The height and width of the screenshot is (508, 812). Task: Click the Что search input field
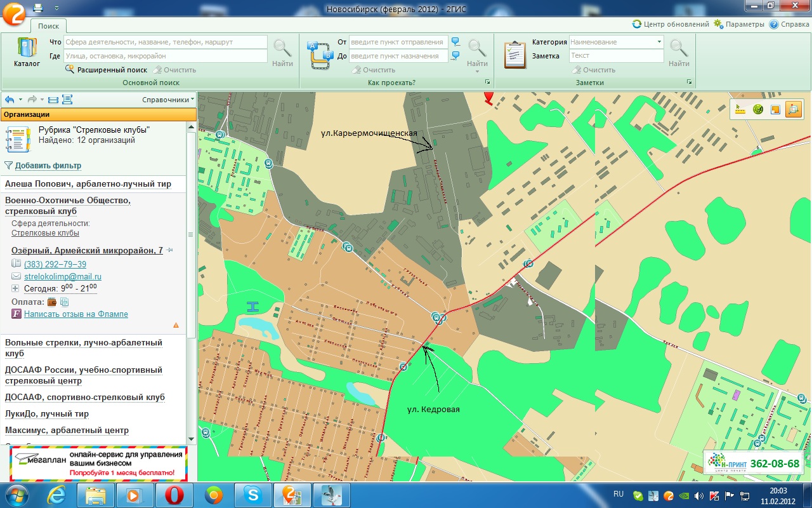165,42
